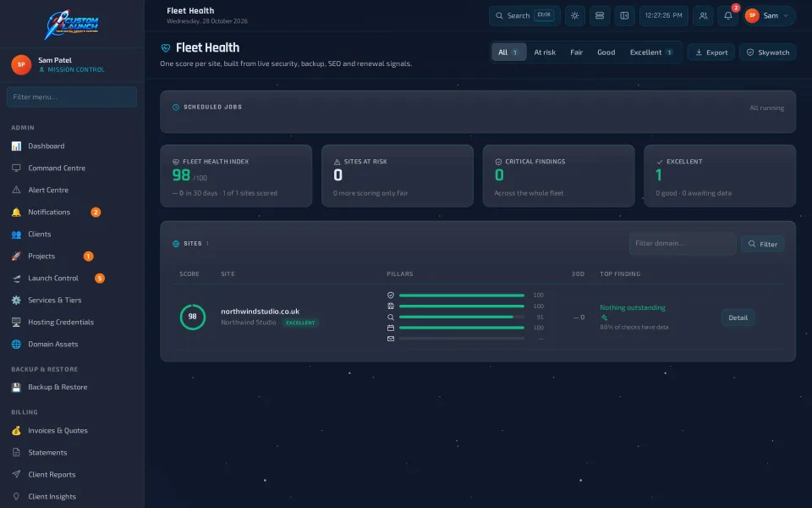Click the Fleet Health Index card
Image resolution: width=812 pixels, height=508 pixels.
coord(236,176)
